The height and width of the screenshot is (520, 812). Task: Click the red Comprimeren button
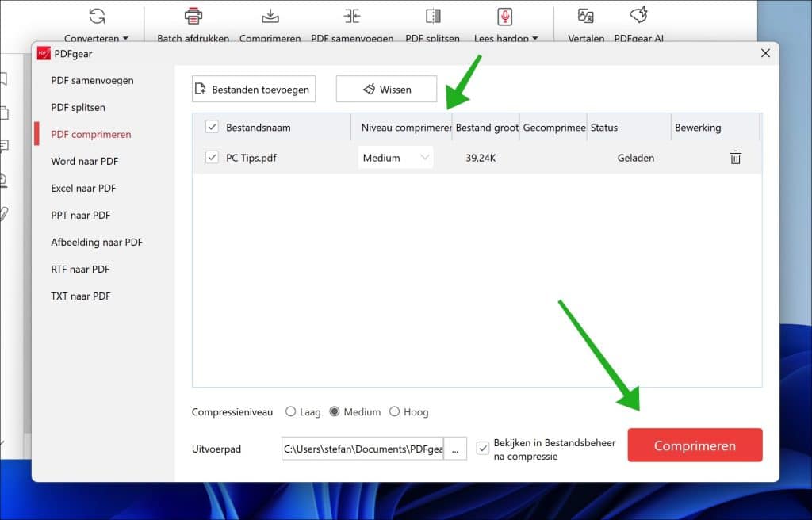695,445
